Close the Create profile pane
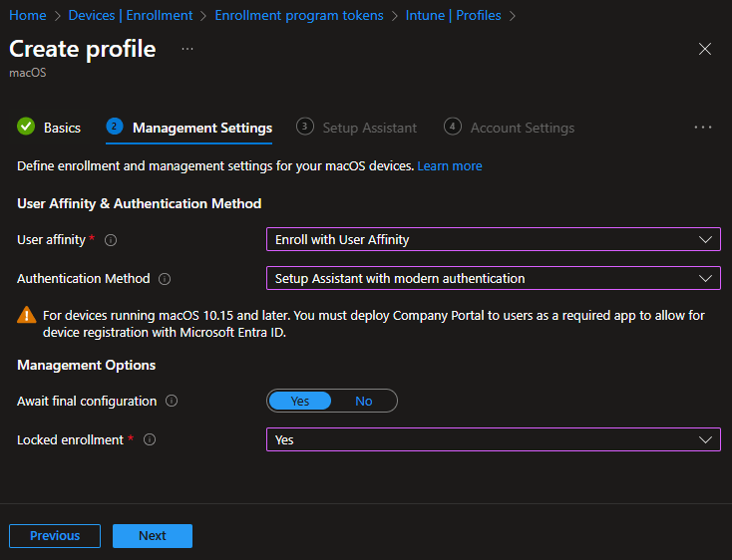 coord(705,49)
